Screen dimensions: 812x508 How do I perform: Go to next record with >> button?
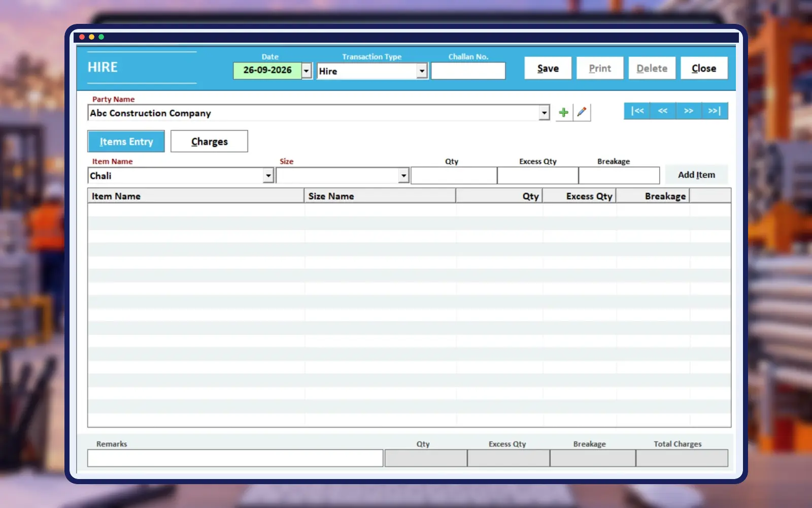pos(689,111)
